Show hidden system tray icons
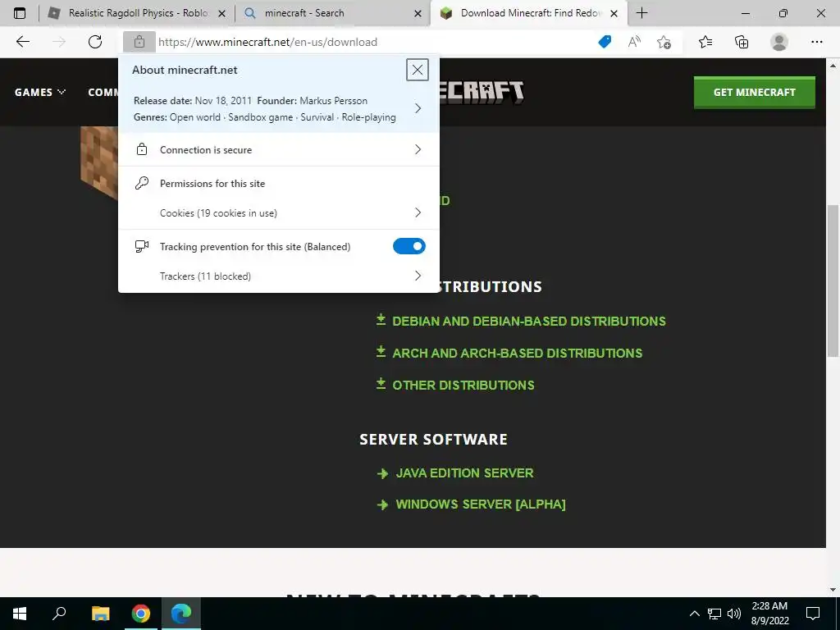 tap(694, 614)
